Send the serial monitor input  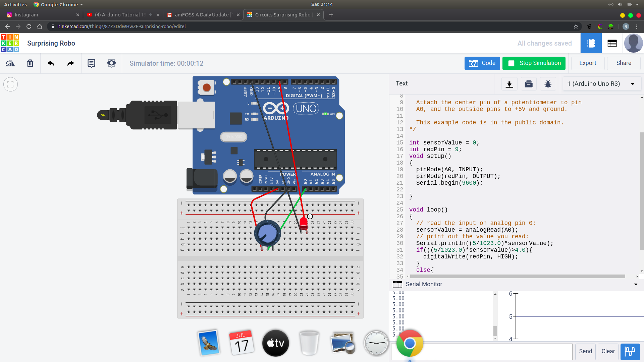(x=585, y=352)
